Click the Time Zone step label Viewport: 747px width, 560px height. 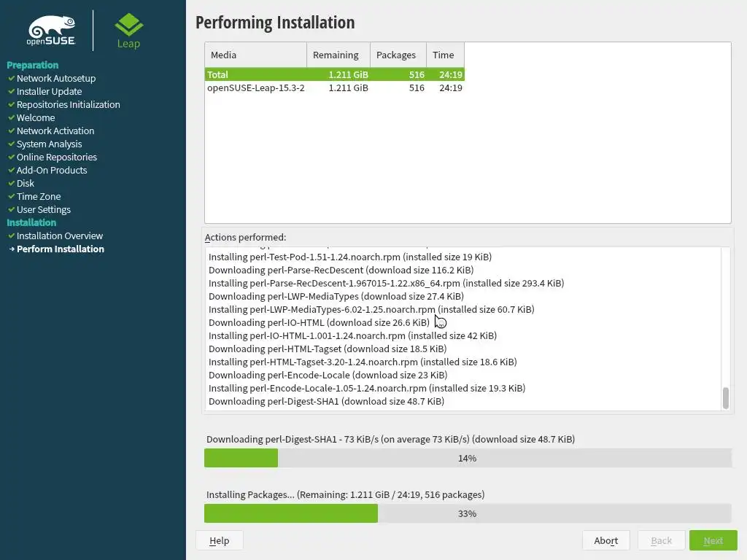click(39, 196)
